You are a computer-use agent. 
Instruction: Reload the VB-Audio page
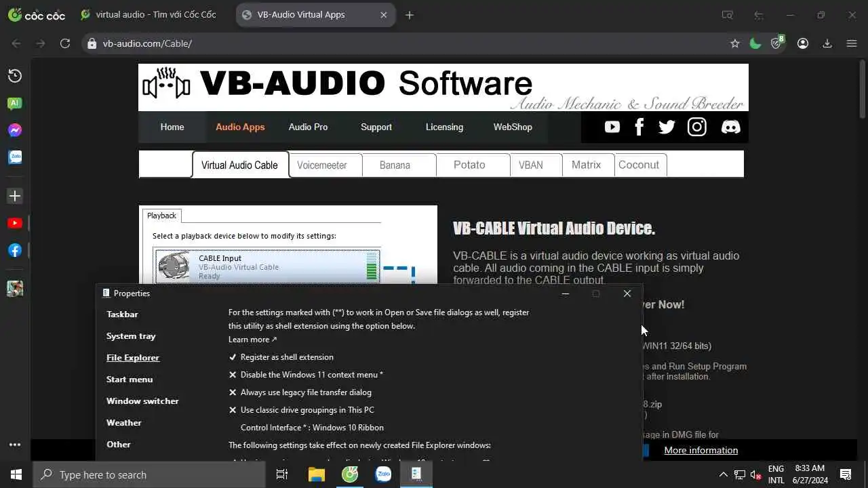pos(65,43)
